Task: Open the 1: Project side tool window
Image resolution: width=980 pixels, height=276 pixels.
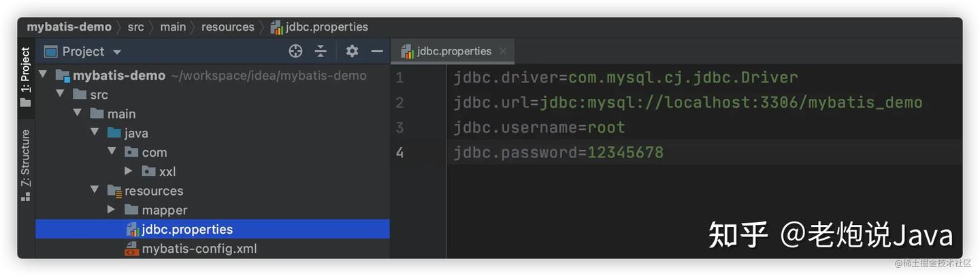Action: click(x=26, y=75)
